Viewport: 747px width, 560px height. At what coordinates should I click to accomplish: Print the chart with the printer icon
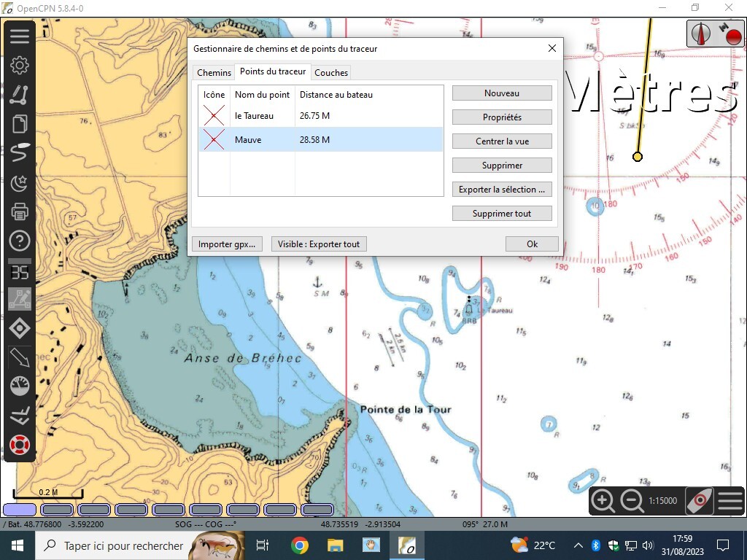[20, 211]
